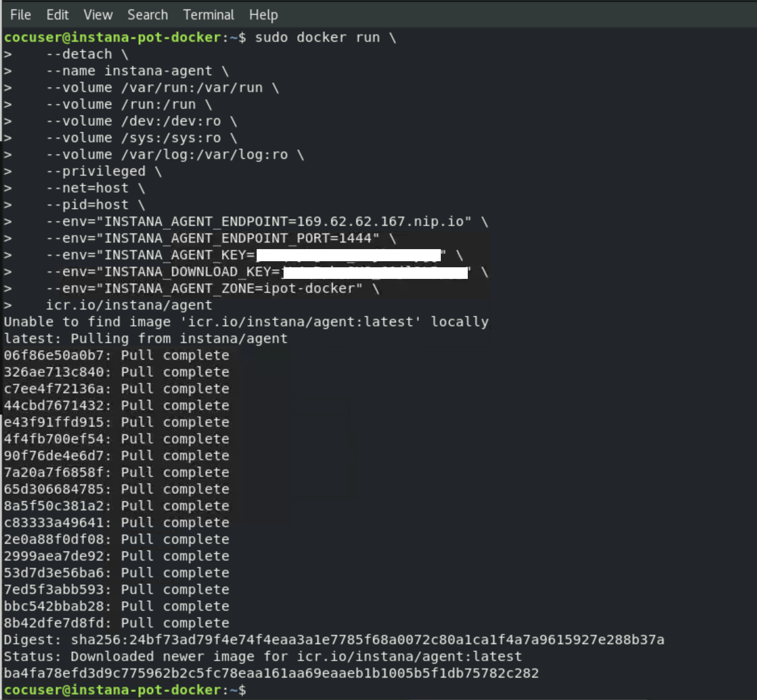Click layer c83333a49641 Pull complete line
Viewport: 757px width, 700px height.
coord(116,523)
